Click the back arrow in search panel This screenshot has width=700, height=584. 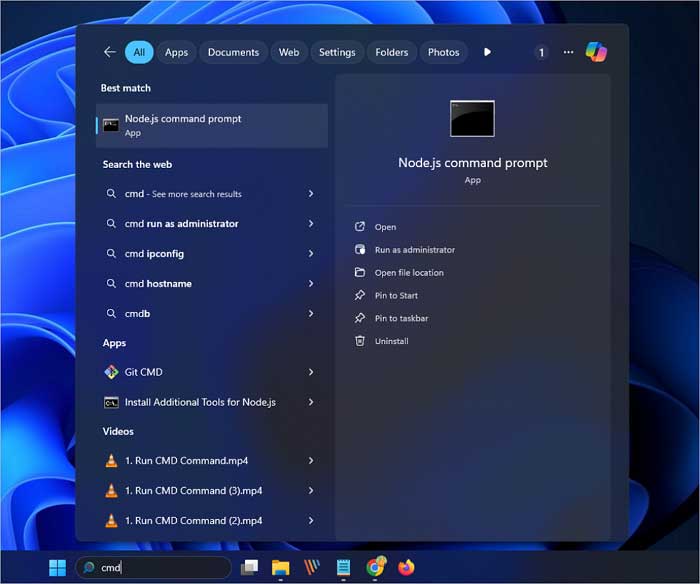click(x=109, y=52)
